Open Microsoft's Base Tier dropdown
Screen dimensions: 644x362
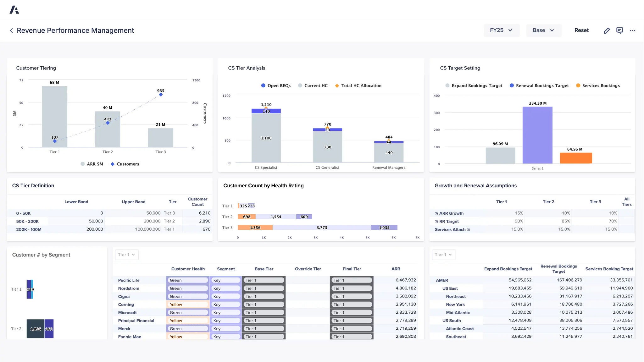coord(264,312)
